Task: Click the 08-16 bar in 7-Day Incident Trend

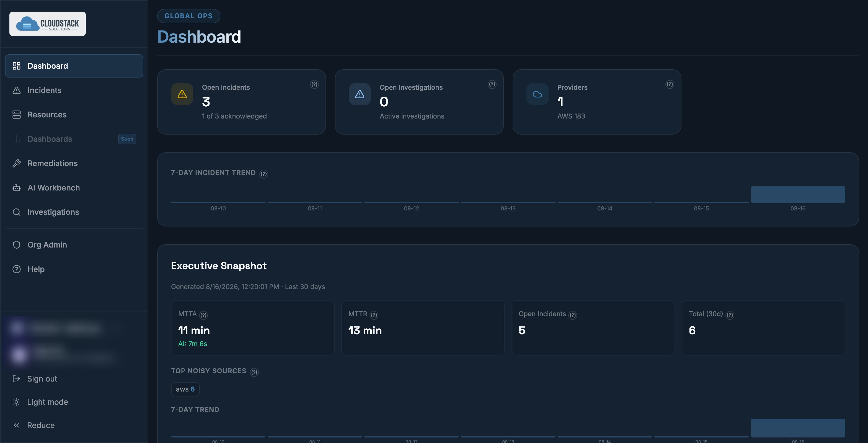Action: 798,195
